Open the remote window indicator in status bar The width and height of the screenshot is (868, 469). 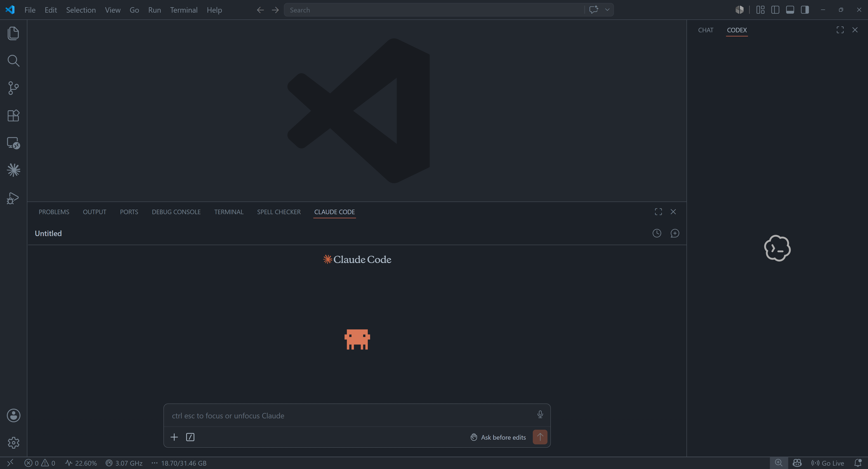click(10, 463)
